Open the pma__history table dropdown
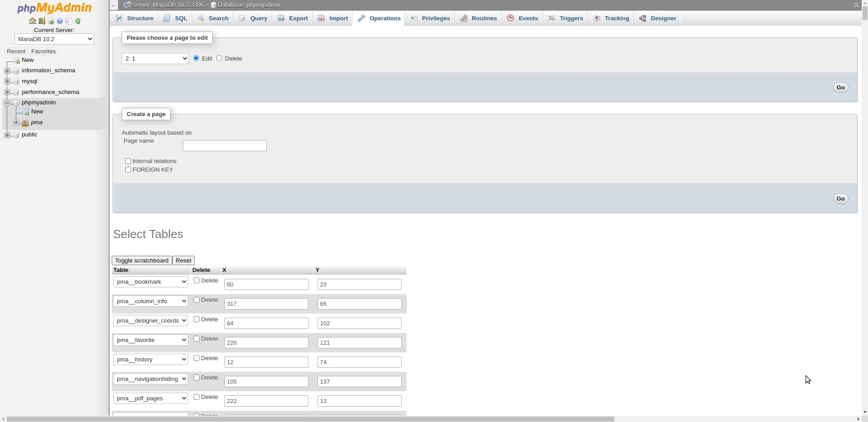Viewport: 868px width, 422px height. 151,360
